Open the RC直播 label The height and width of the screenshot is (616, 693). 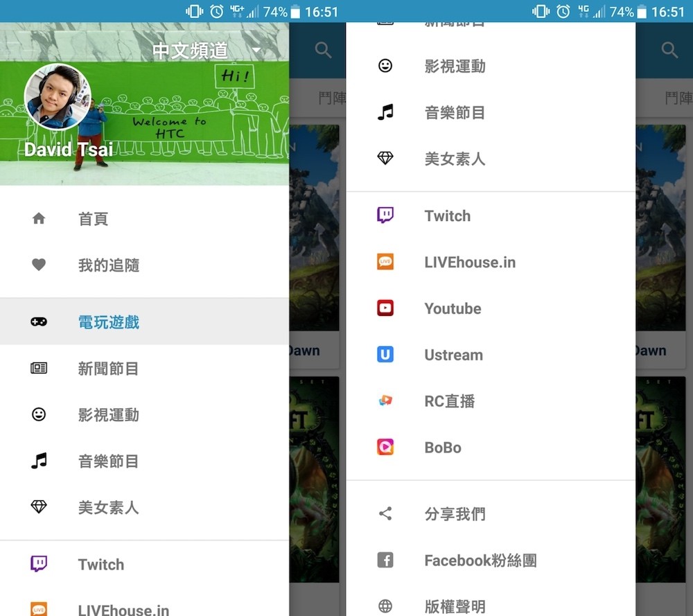click(450, 401)
